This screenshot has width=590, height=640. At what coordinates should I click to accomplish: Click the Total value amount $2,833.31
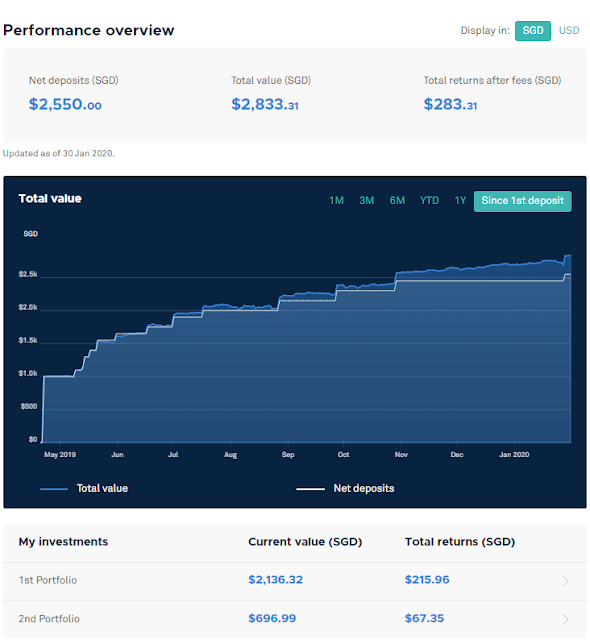point(265,104)
